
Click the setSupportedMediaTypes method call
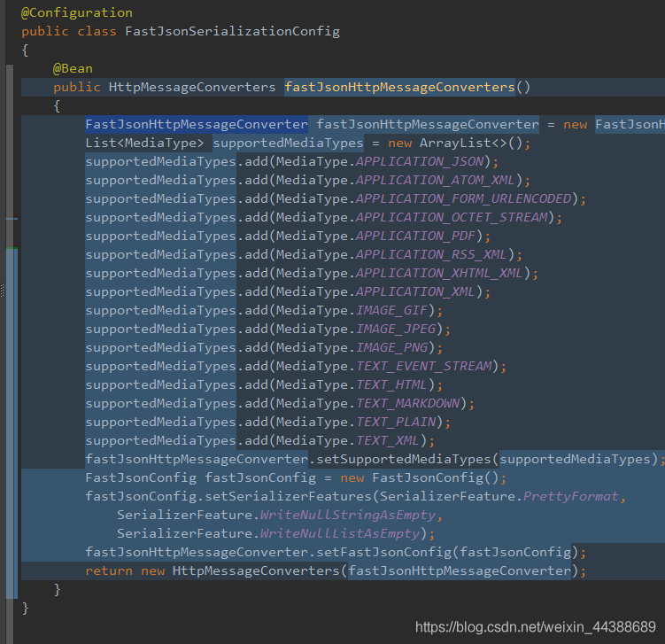pyautogui.click(x=403, y=460)
